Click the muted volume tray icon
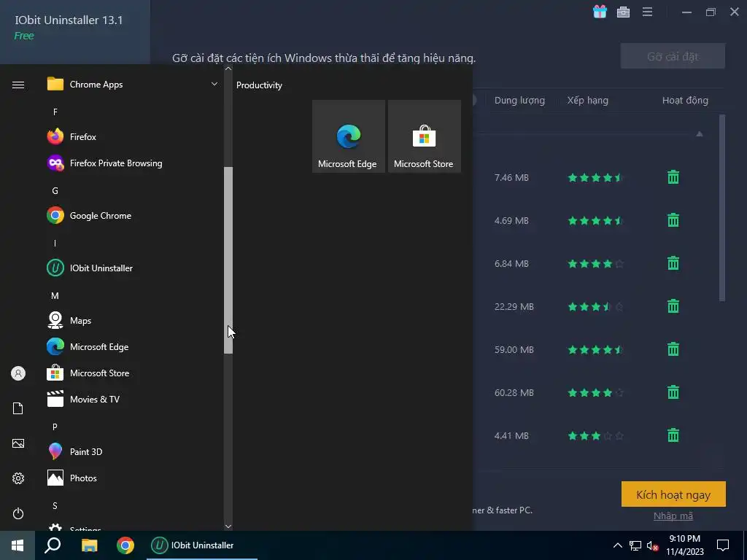Screen dimensions: 747x560 [x=652, y=545]
